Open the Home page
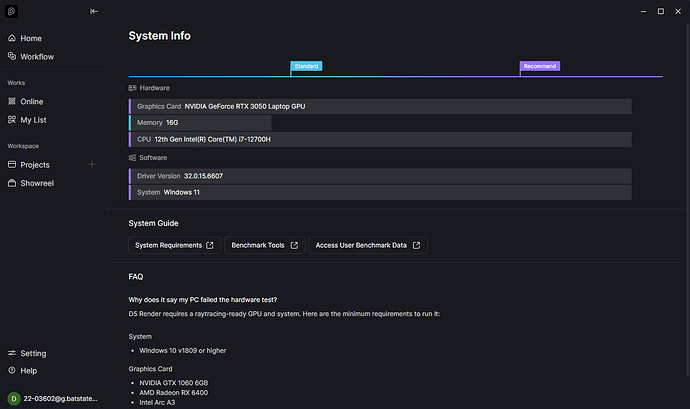The width and height of the screenshot is (690, 409). tap(30, 38)
